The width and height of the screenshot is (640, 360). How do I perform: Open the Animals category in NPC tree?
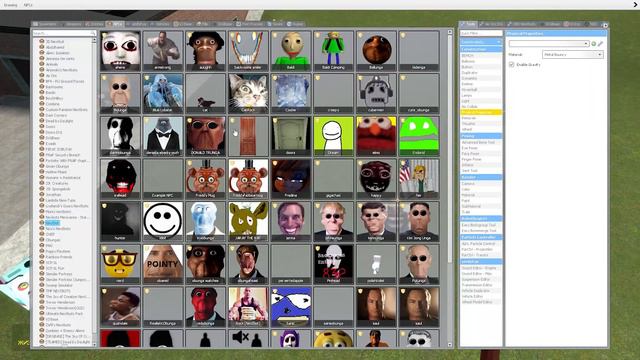(52, 64)
